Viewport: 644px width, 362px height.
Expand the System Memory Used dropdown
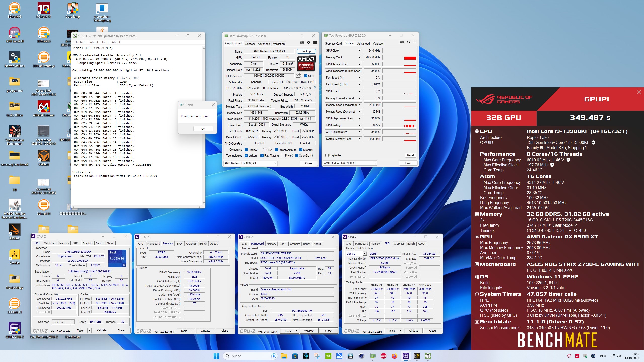click(x=359, y=139)
